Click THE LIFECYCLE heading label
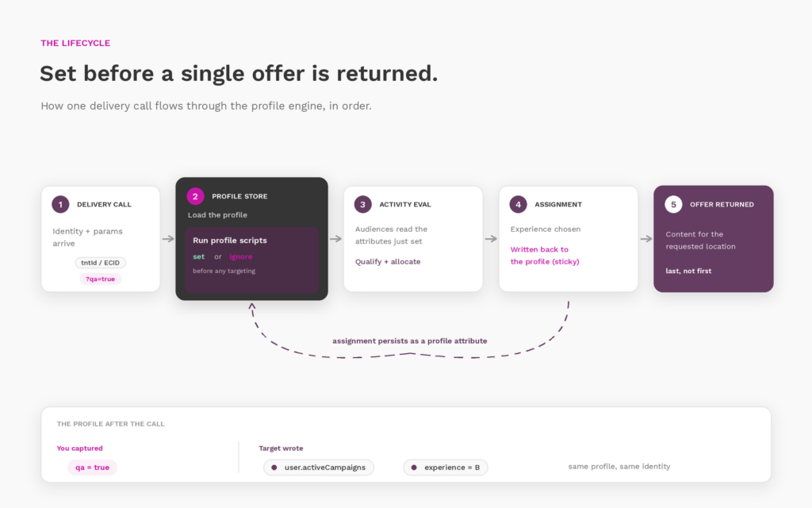812x508 pixels. pos(75,43)
